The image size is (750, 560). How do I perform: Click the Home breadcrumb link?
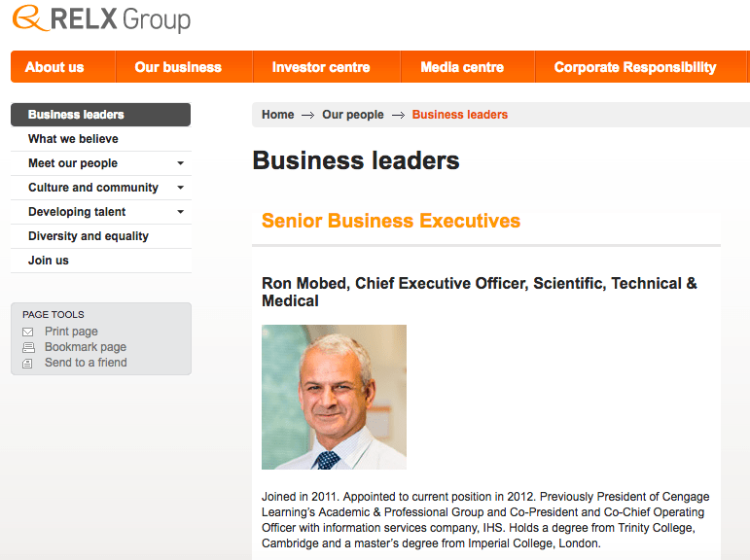pyautogui.click(x=277, y=115)
